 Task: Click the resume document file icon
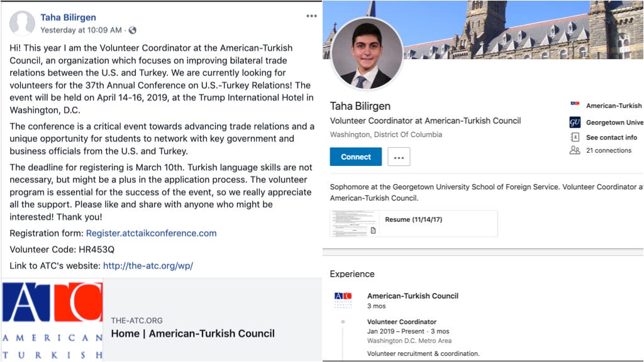tap(373, 230)
